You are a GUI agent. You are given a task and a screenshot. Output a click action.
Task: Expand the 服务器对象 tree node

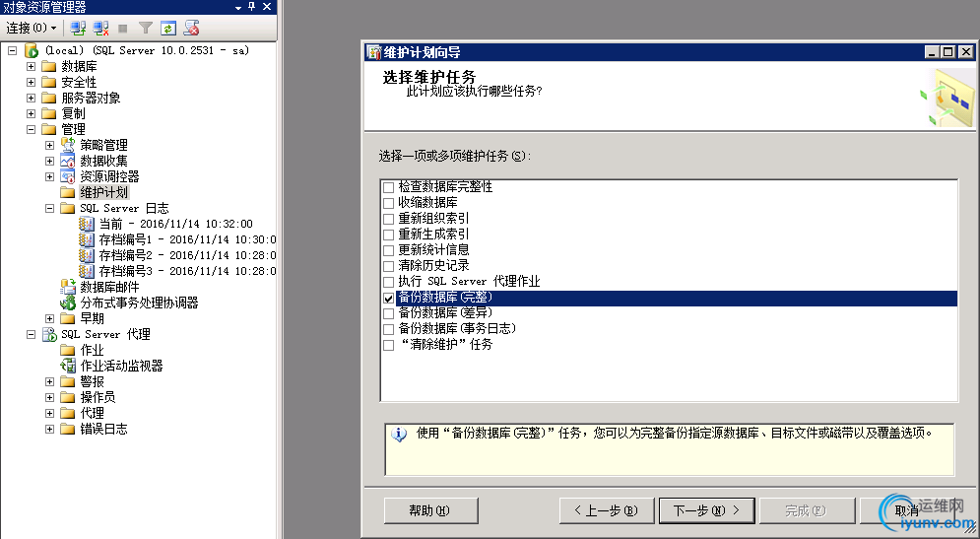point(31,98)
